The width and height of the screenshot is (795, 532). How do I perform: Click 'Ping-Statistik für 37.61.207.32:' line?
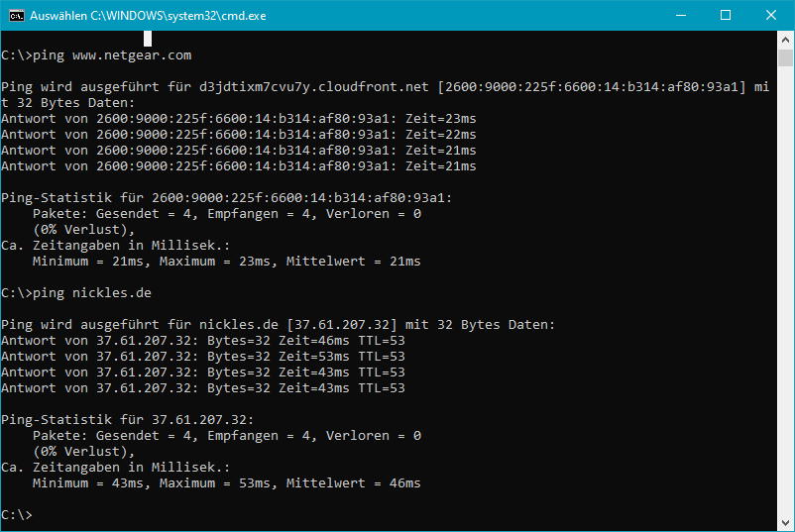click(127, 419)
